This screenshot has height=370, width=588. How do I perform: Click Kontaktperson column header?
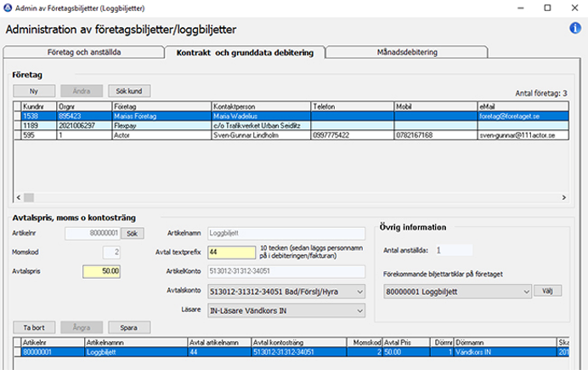click(x=261, y=106)
